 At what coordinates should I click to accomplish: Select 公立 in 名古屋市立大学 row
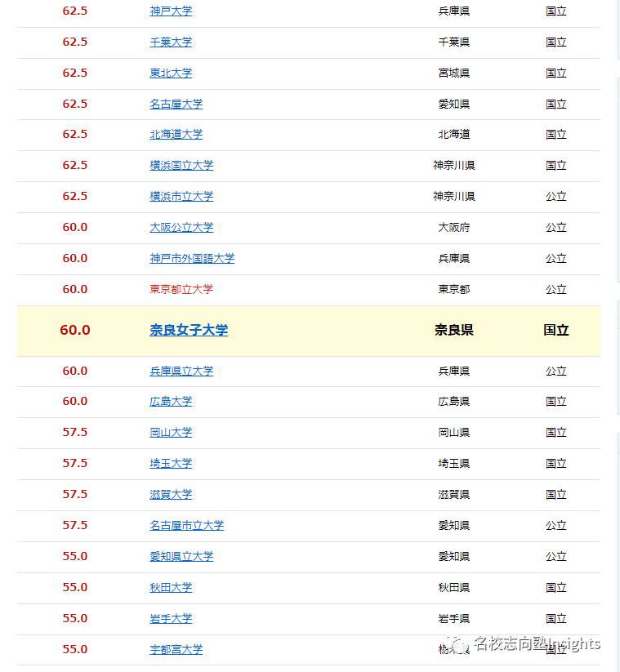click(x=556, y=525)
